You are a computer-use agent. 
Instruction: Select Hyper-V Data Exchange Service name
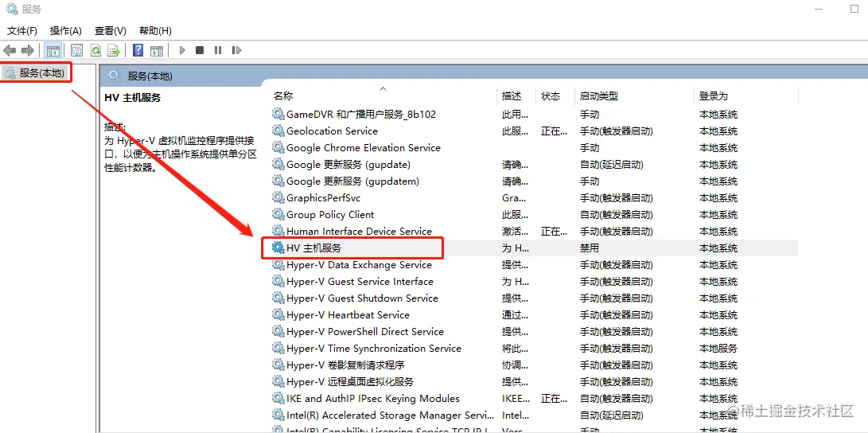(x=359, y=265)
